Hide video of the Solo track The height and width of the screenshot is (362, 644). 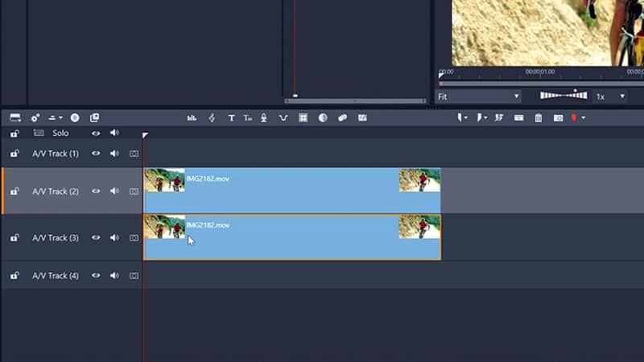(96, 133)
